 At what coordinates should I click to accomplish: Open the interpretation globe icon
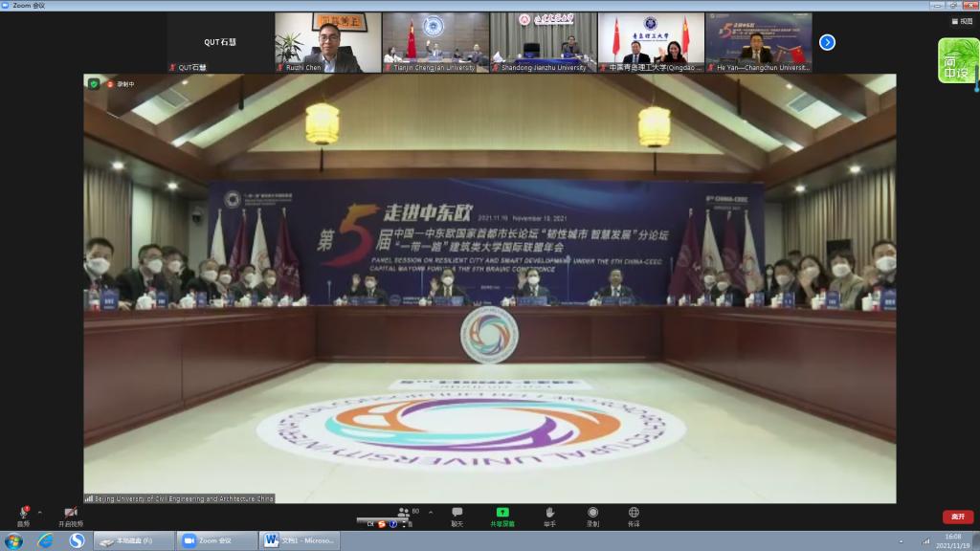(x=634, y=515)
